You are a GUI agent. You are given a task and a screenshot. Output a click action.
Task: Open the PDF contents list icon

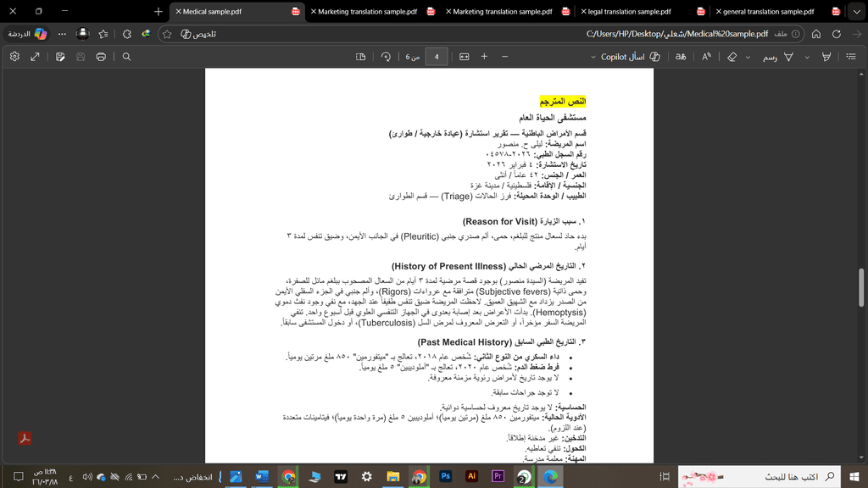(x=851, y=57)
